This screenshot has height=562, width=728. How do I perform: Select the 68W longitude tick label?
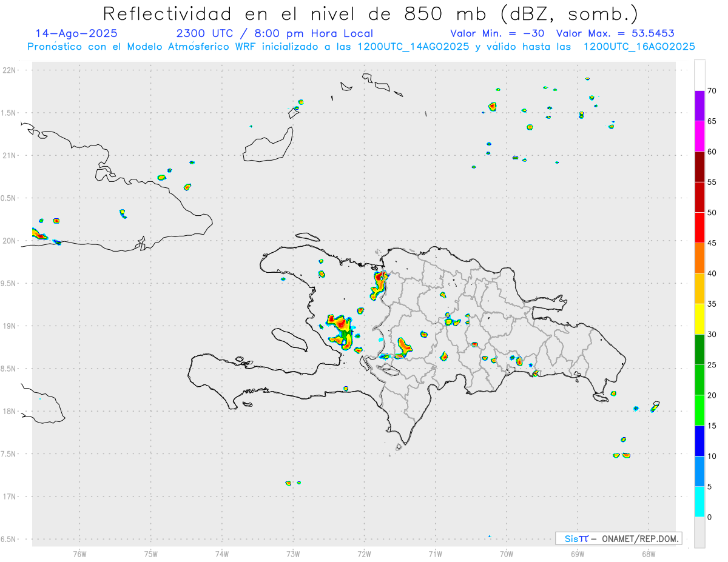pyautogui.click(x=649, y=554)
